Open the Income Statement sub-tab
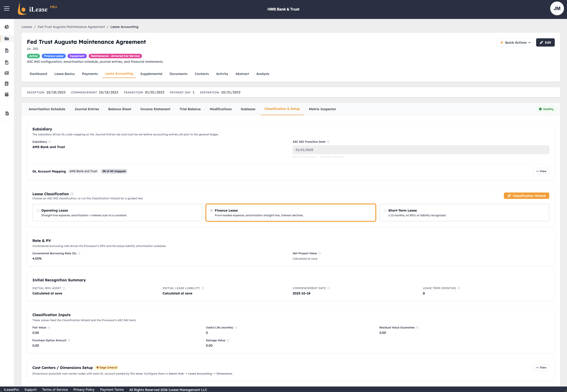The image size is (567, 392). (155, 109)
